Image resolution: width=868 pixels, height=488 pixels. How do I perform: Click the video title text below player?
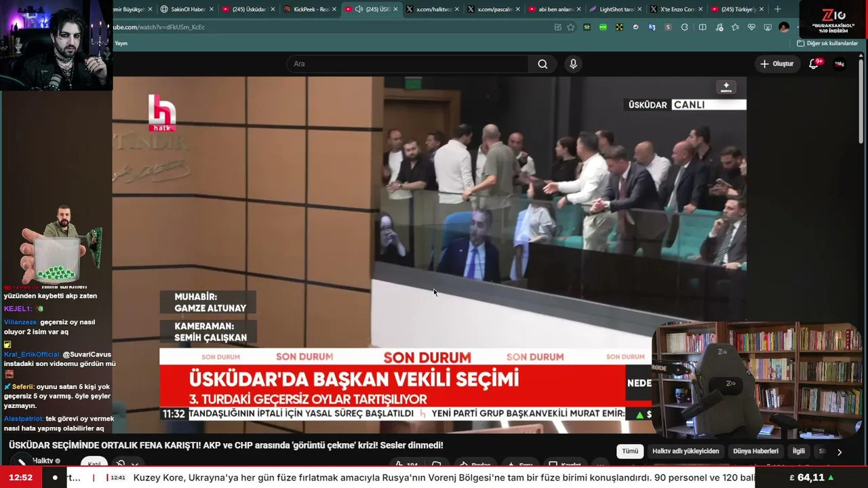[x=226, y=445]
